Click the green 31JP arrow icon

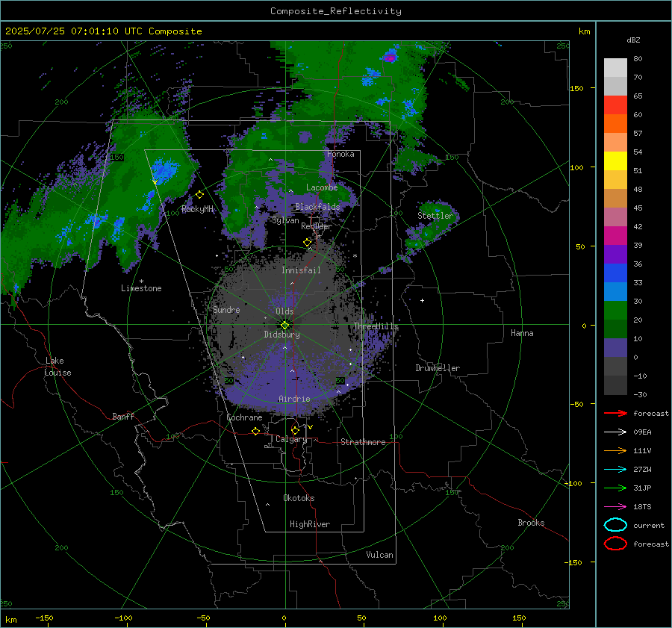coord(615,488)
